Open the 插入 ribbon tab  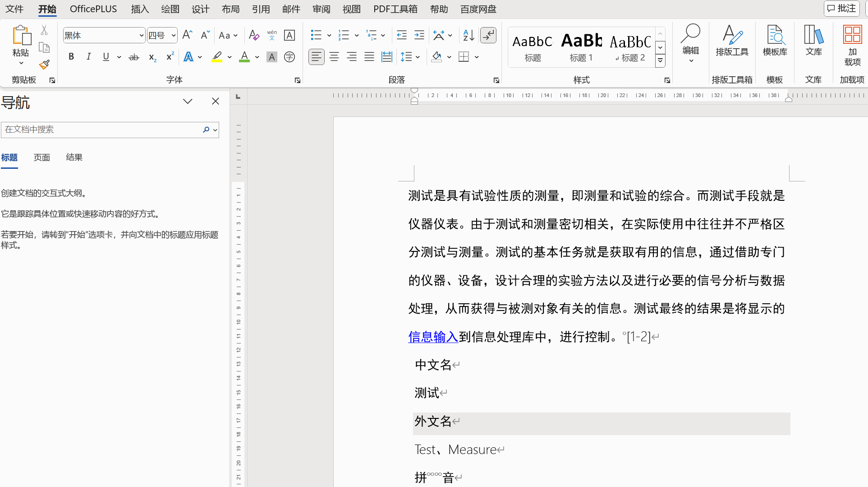[140, 9]
